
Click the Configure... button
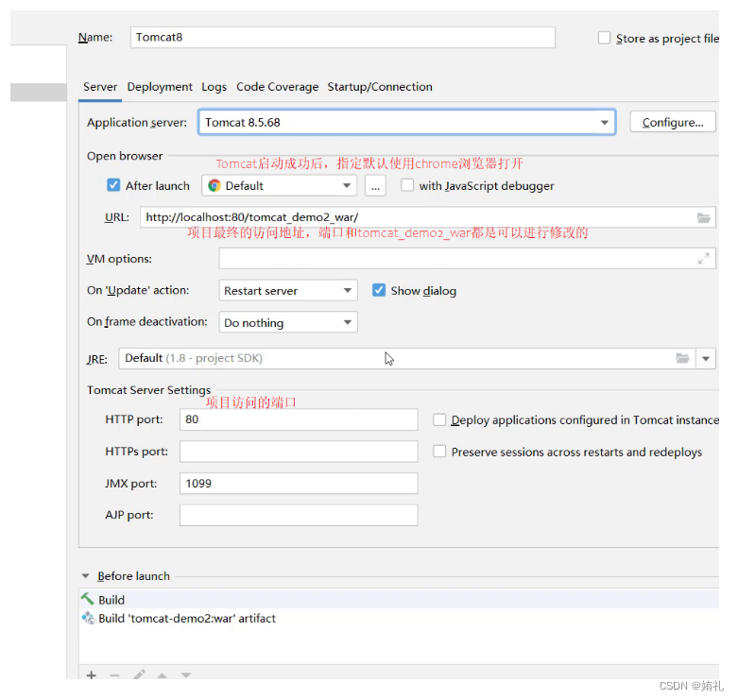pyautogui.click(x=673, y=122)
